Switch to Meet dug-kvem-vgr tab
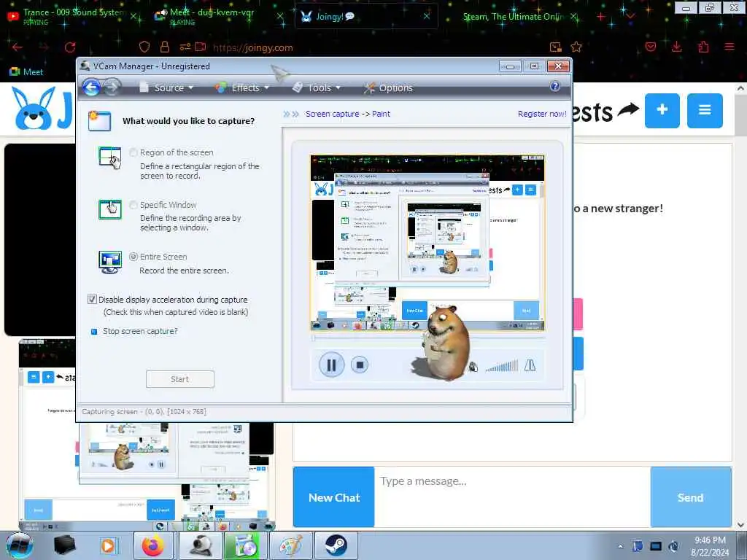The width and height of the screenshot is (747, 560). coord(219,17)
